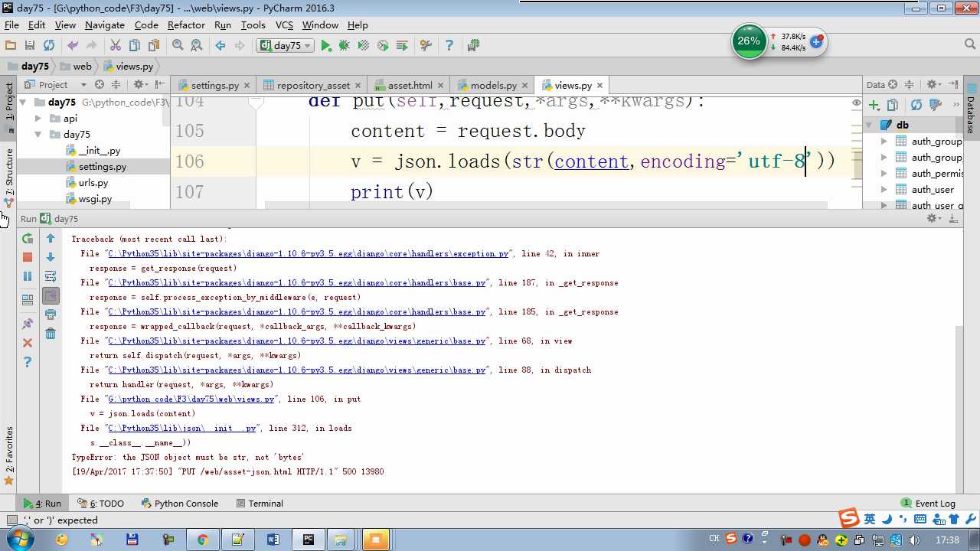Open Run panel gear settings
The width and height of the screenshot is (980, 551).
point(933,218)
